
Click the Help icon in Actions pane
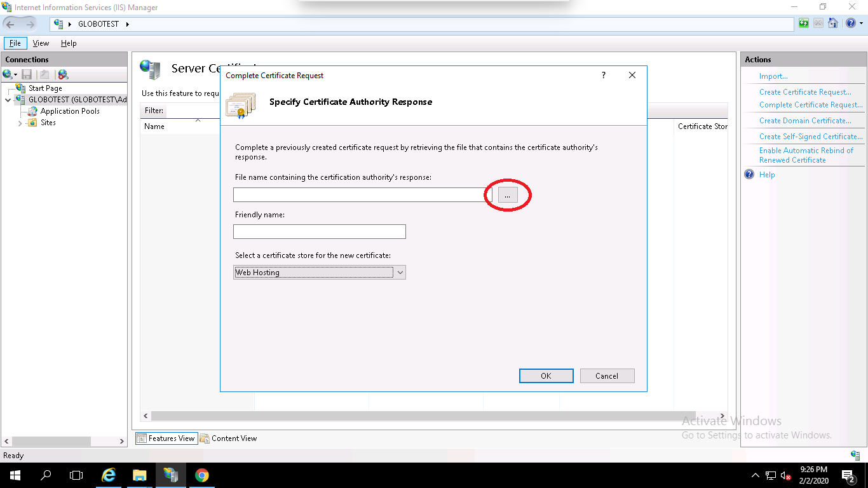[749, 175]
